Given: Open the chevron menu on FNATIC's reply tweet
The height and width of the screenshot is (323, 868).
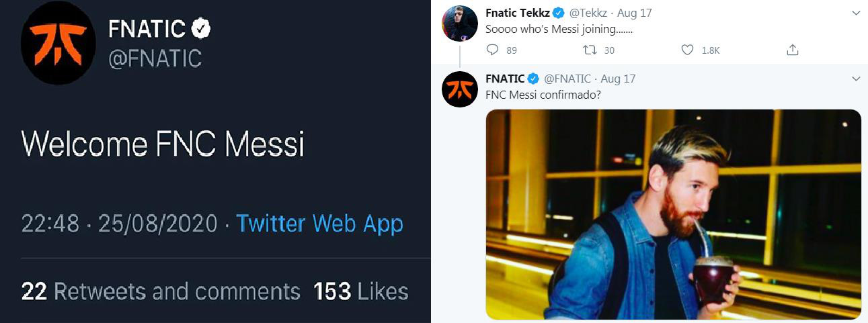Looking at the screenshot, I should tap(856, 79).
